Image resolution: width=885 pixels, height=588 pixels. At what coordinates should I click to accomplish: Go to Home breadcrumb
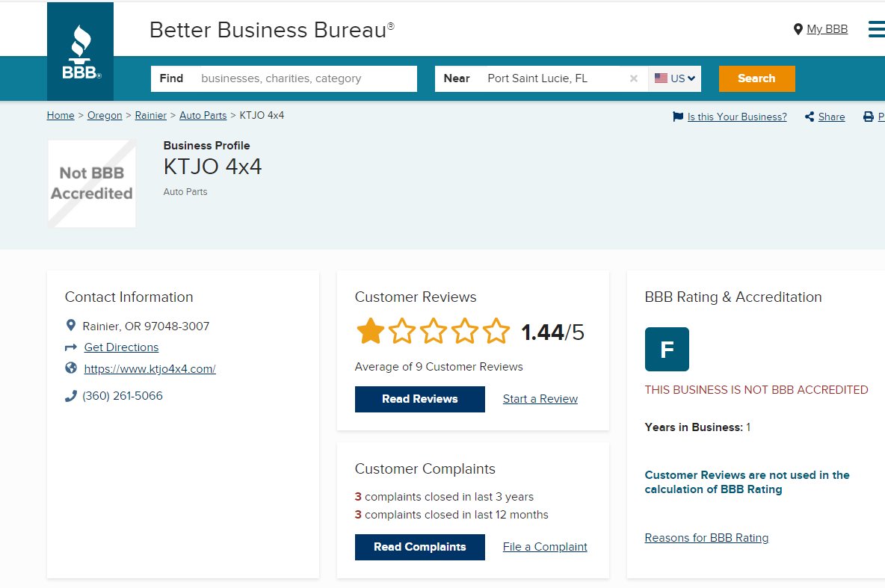tap(61, 115)
